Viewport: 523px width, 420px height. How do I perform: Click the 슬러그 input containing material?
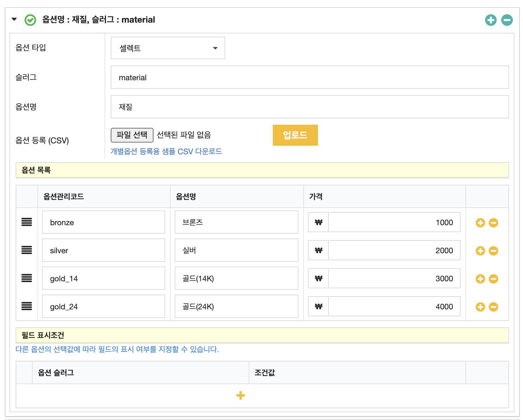[309, 78]
